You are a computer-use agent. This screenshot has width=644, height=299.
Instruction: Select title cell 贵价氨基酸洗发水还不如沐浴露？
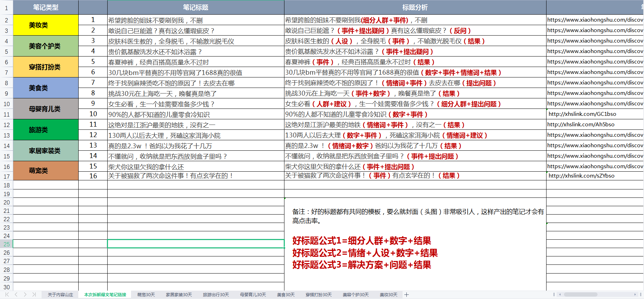tap(196, 52)
